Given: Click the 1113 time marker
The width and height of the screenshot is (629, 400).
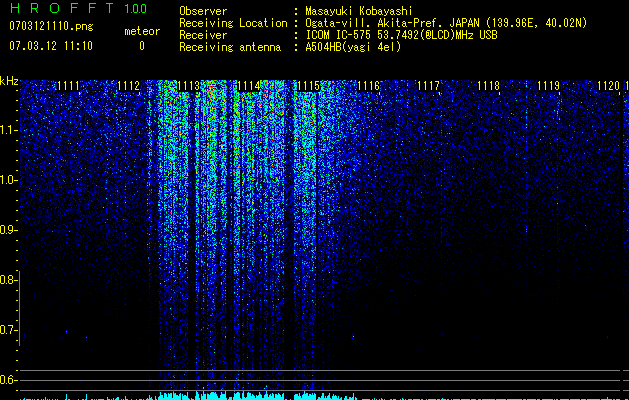Looking at the screenshot, I should point(189,86).
